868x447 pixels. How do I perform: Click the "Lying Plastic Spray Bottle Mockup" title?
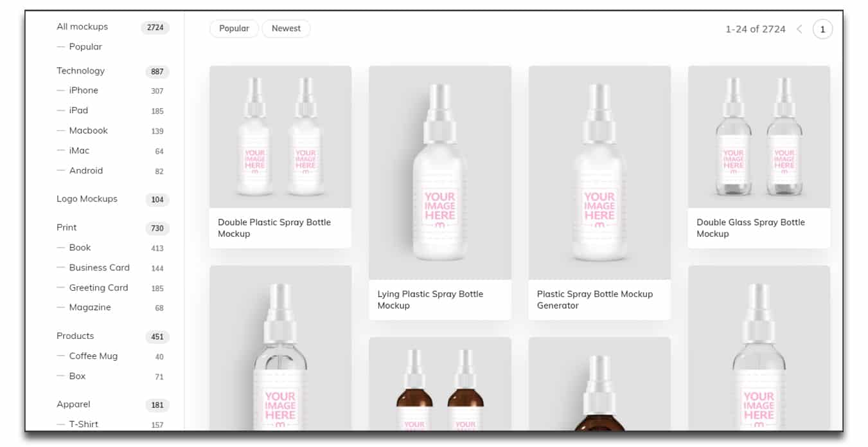click(430, 300)
